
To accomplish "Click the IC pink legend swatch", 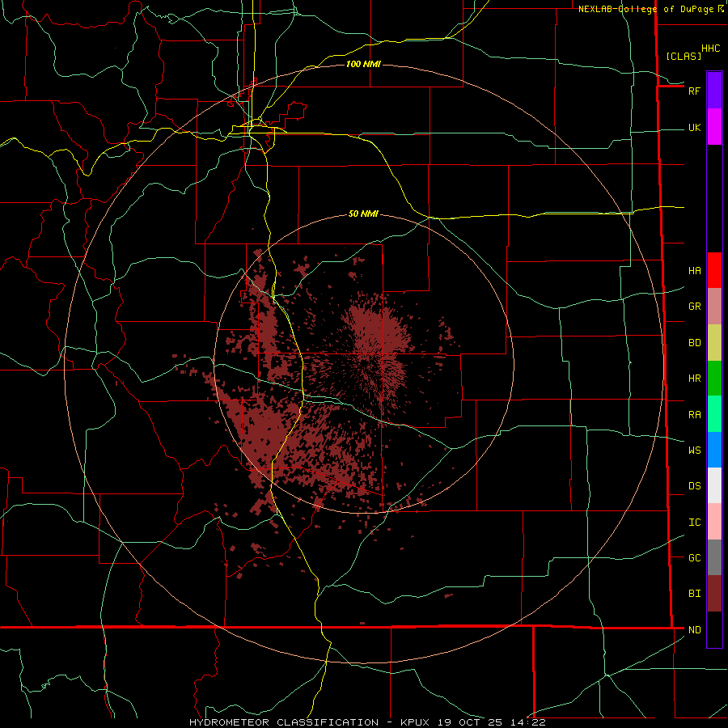I will coord(714,522).
